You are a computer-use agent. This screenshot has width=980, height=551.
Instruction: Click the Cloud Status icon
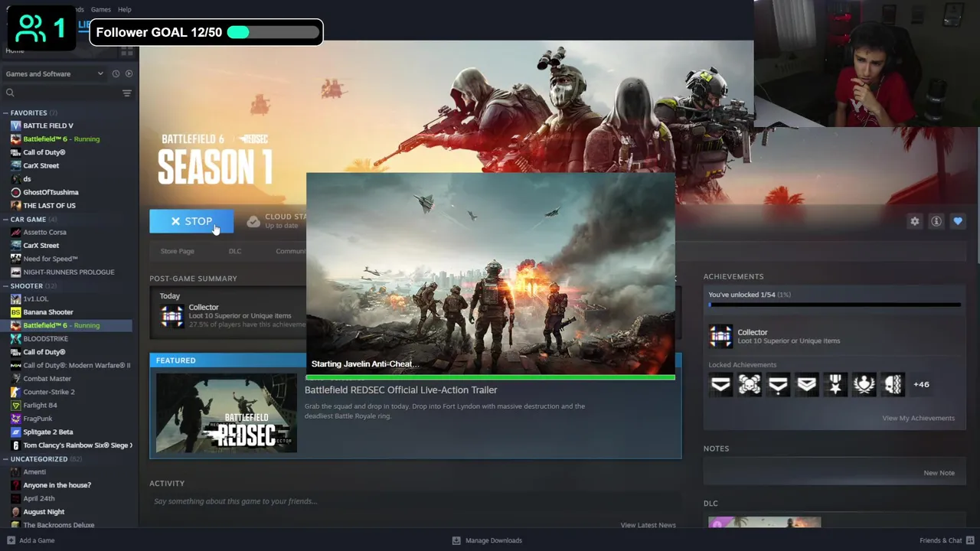click(253, 221)
